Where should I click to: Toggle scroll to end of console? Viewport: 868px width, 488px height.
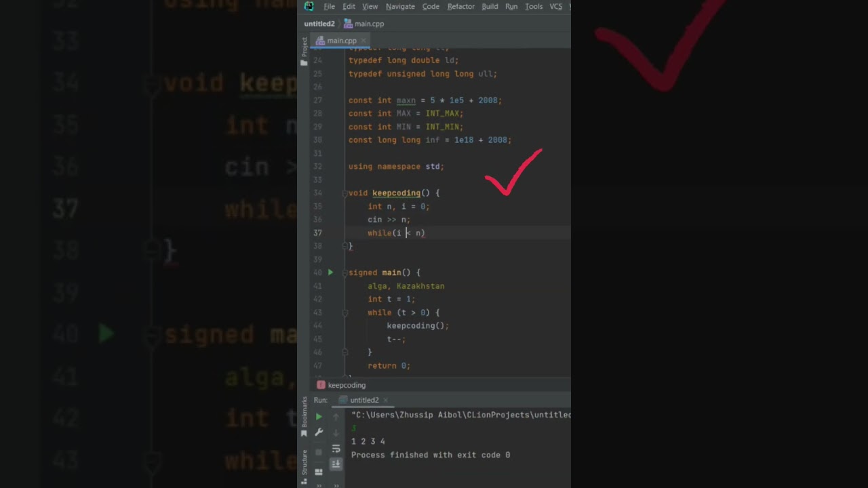[336, 464]
